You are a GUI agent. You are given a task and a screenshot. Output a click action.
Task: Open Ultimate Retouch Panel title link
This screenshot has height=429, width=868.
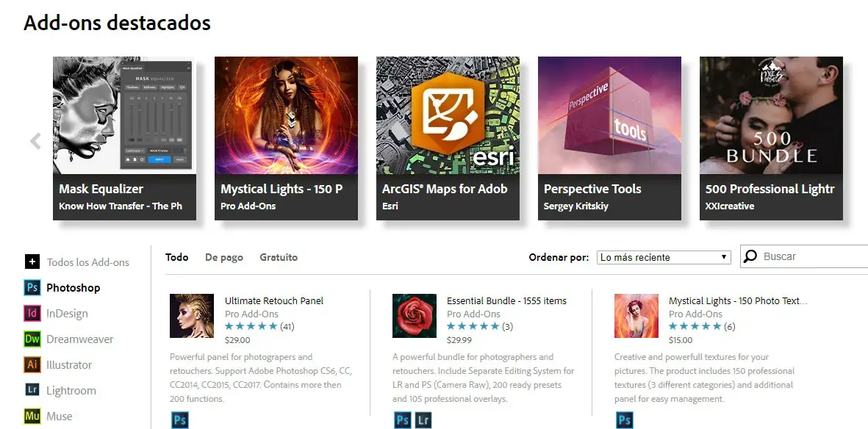274,300
